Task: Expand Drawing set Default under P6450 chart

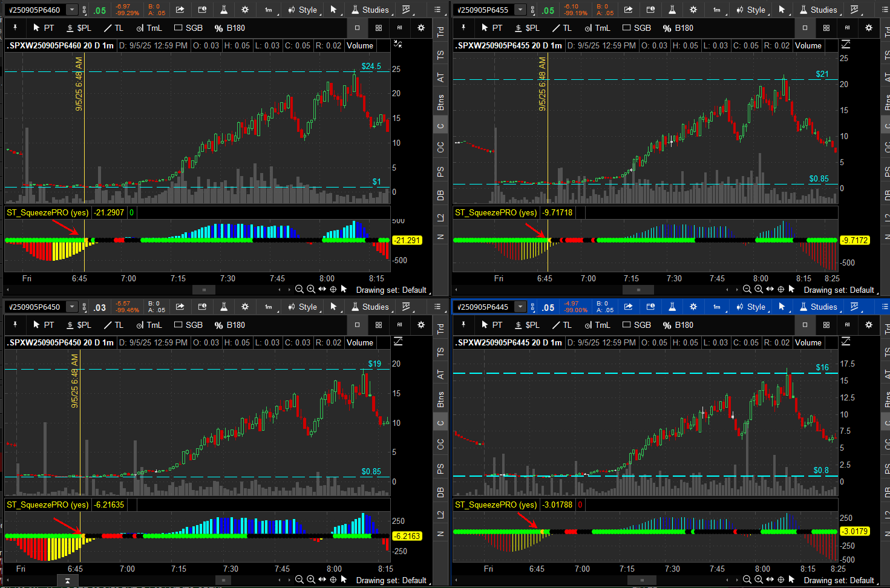Action: tap(393, 580)
